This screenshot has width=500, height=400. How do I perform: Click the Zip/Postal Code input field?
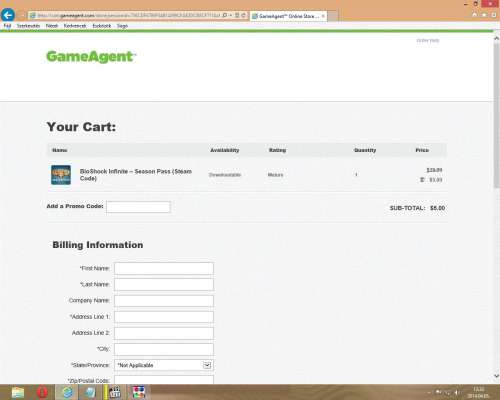[164, 380]
